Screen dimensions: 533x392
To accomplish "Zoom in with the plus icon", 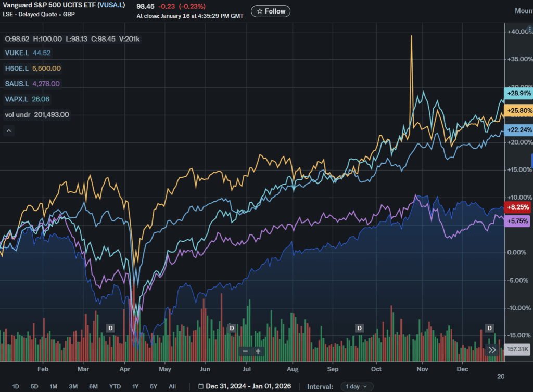I will pos(258,351).
